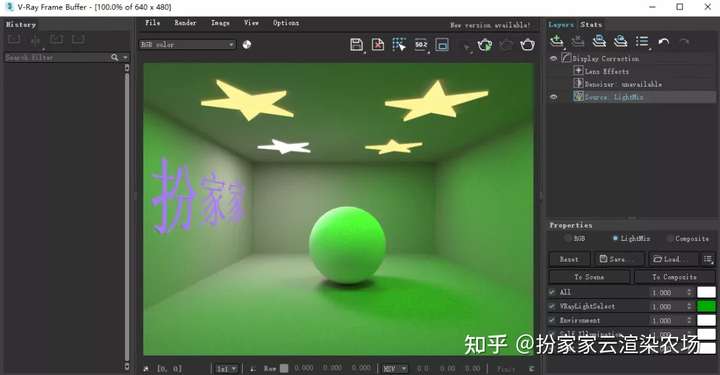Click the History search filter field
The image size is (720, 375).
pos(57,57)
